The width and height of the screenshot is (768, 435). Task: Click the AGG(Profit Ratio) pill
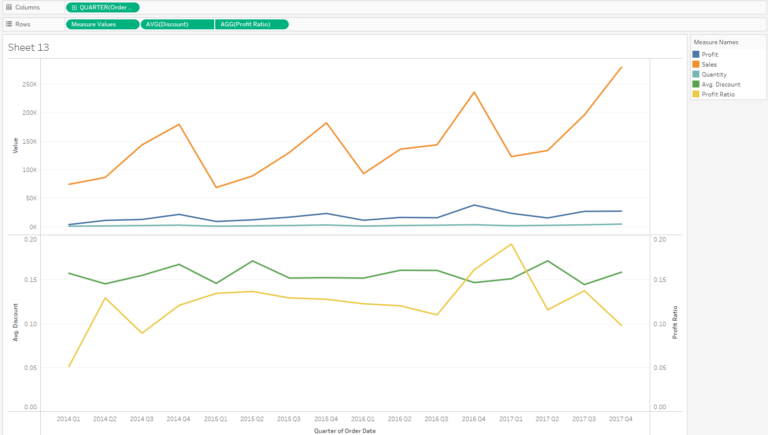tap(251, 24)
